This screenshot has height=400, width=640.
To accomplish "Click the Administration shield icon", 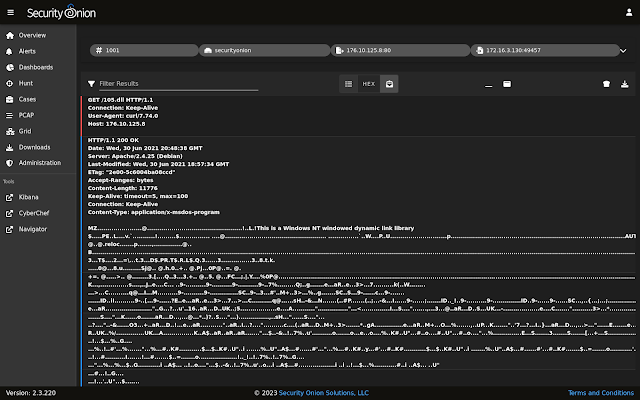I will coord(9,163).
